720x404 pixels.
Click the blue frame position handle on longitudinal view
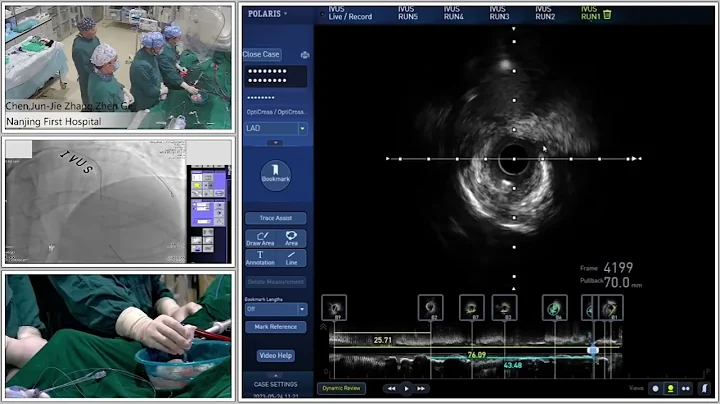593,351
